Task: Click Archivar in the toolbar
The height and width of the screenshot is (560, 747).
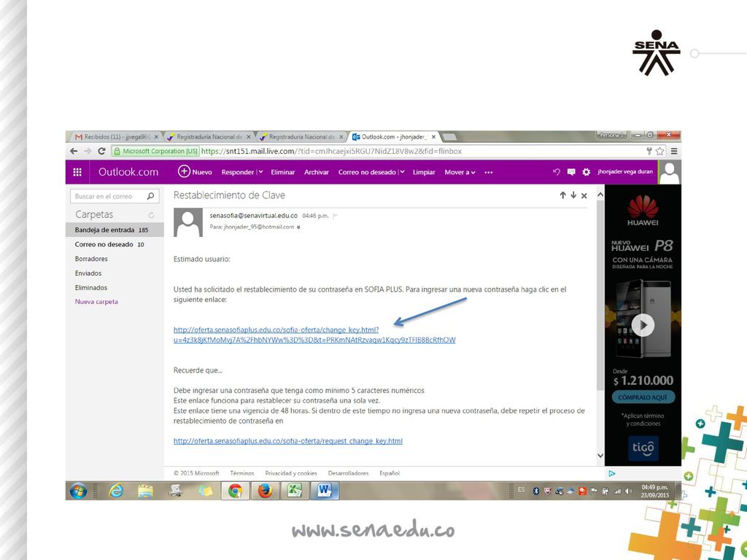Action: coord(317,172)
